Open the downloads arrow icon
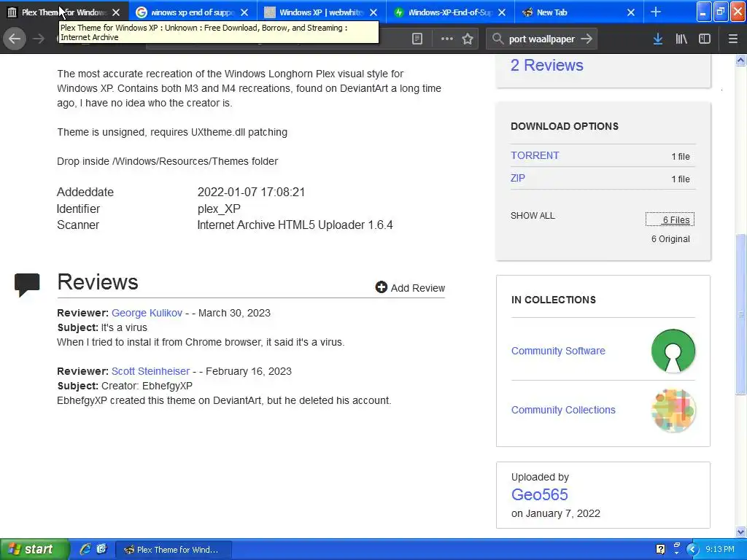 coord(658,39)
